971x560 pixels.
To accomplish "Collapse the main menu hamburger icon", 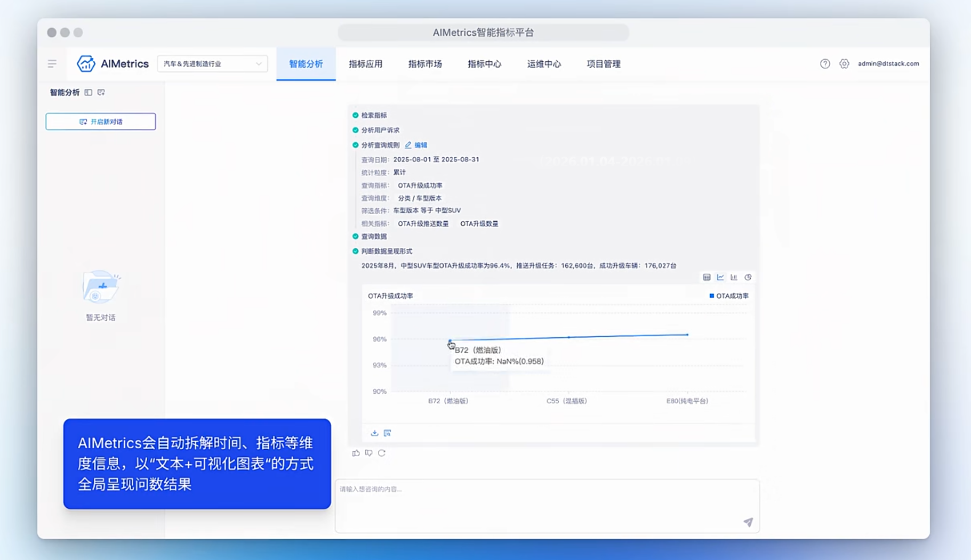I will 52,64.
